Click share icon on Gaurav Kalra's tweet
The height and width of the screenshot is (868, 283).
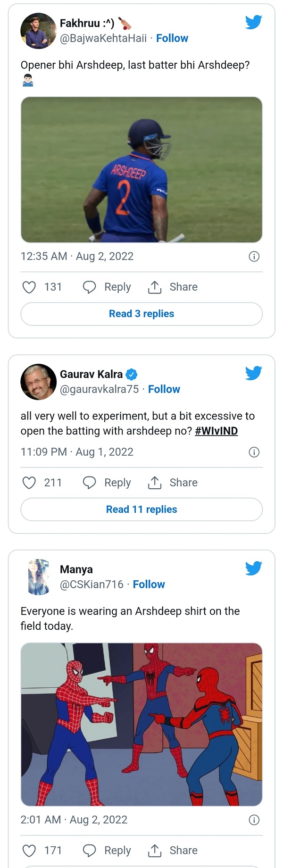(155, 483)
